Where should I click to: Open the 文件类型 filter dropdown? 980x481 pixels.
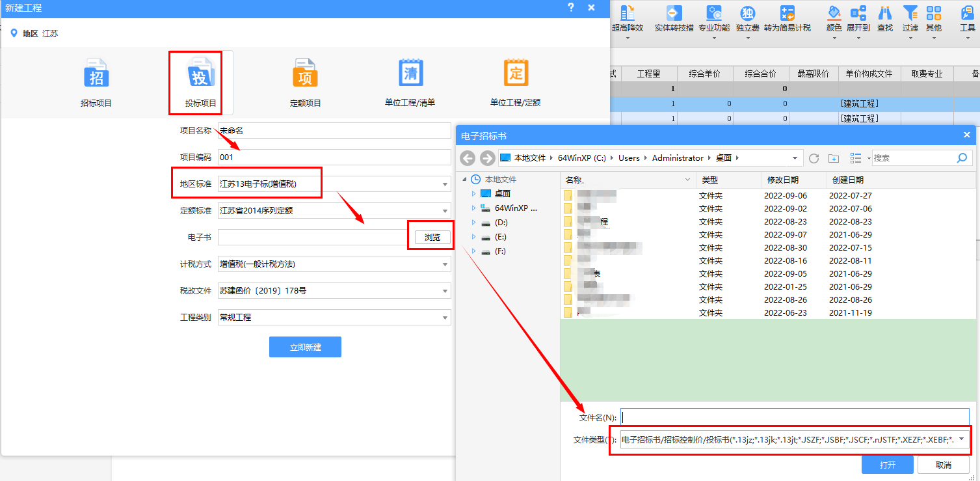pyautogui.click(x=961, y=439)
